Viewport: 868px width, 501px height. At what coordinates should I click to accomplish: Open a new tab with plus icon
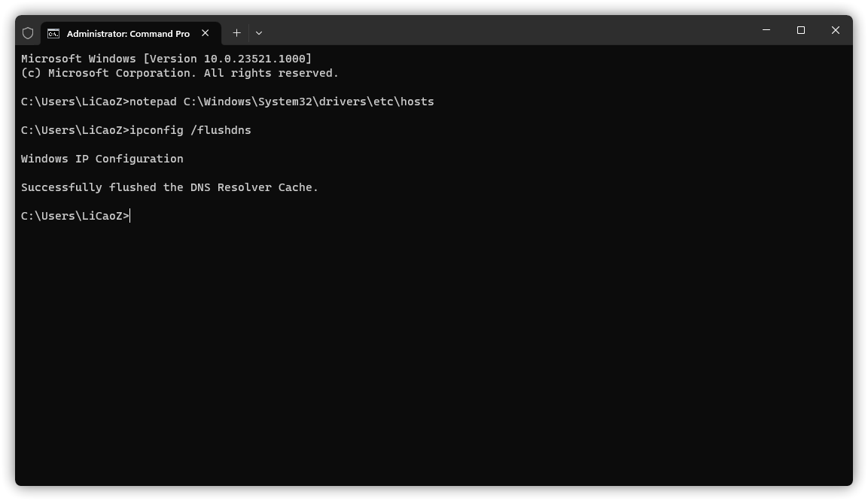(236, 33)
